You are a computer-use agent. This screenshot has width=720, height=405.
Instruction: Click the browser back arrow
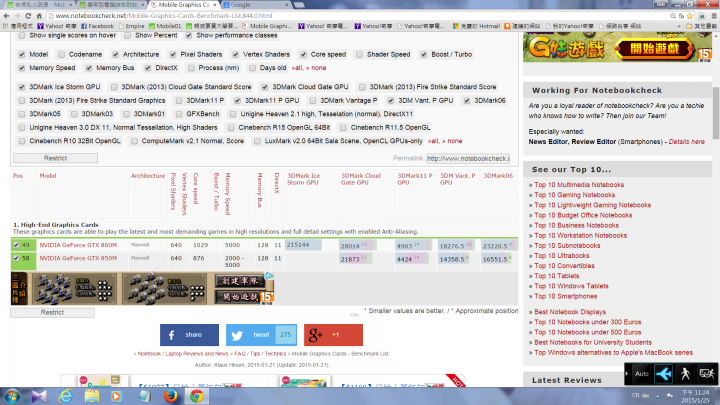(6, 16)
